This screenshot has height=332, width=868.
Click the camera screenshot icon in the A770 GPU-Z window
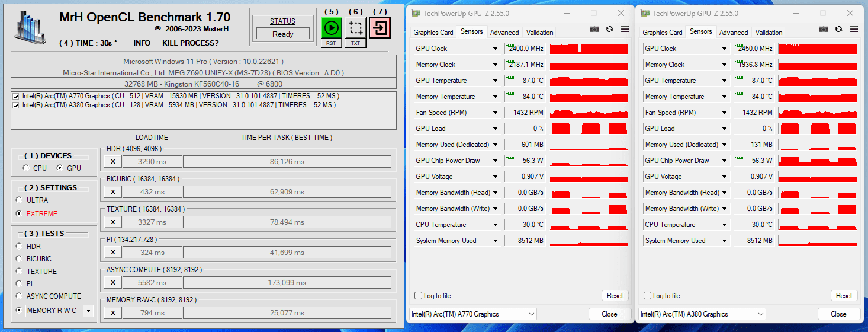click(594, 29)
